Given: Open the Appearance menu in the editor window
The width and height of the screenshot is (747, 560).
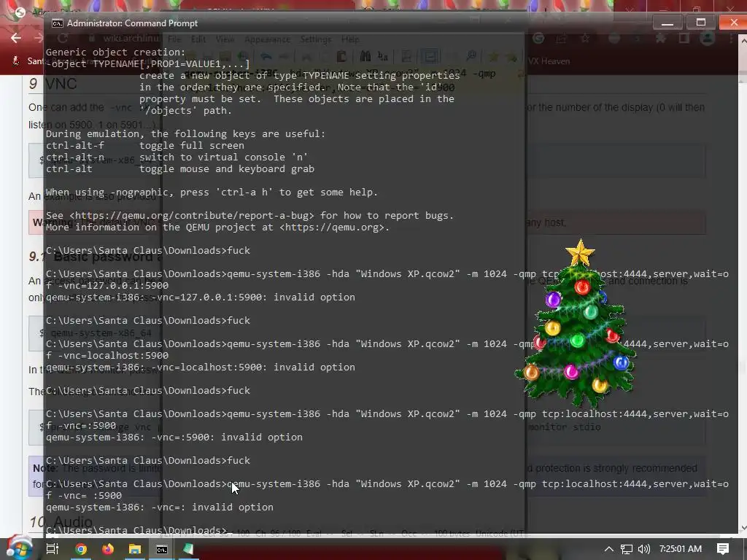Looking at the screenshot, I should [267, 39].
